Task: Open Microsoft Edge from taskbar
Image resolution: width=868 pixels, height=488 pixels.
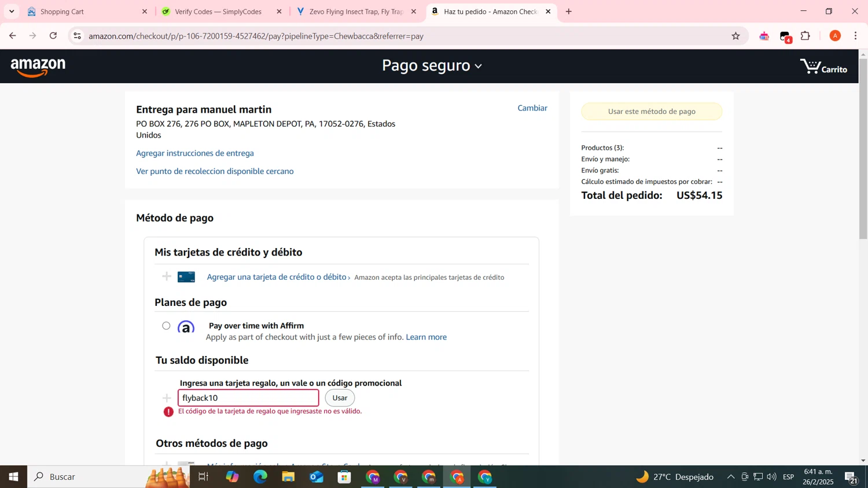Action: (x=260, y=477)
